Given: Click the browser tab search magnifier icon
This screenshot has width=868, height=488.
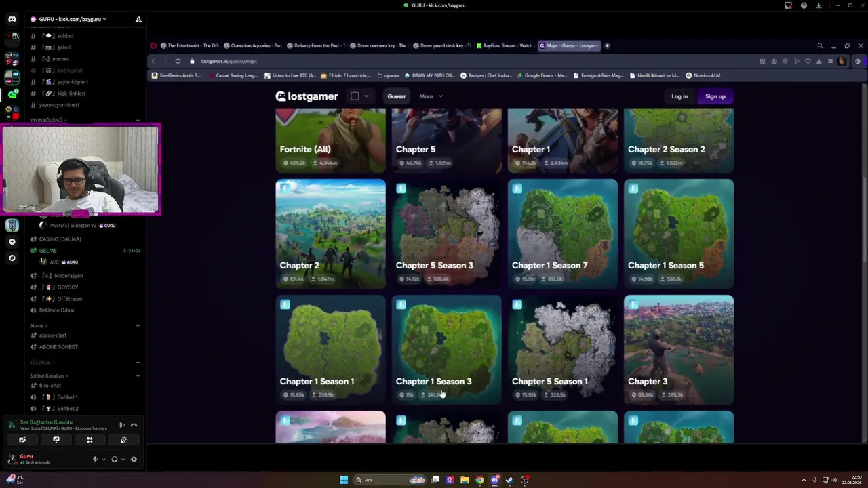Looking at the screenshot, I should point(820,45).
